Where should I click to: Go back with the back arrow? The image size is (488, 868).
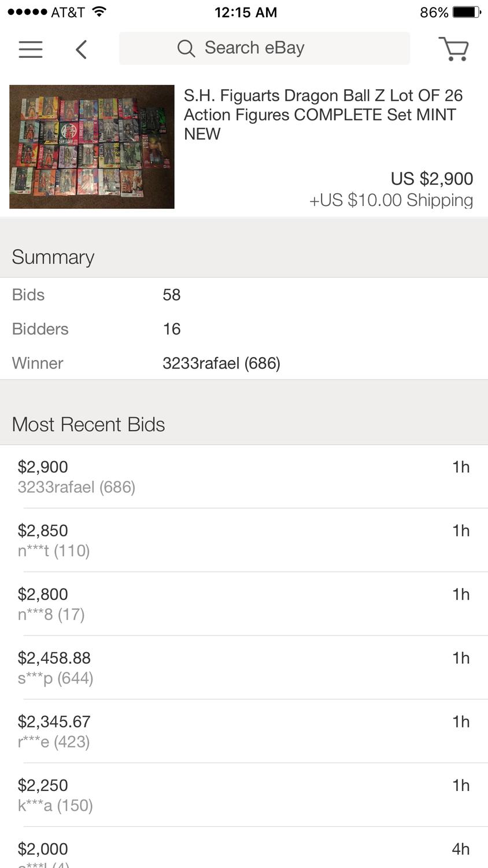(82, 49)
